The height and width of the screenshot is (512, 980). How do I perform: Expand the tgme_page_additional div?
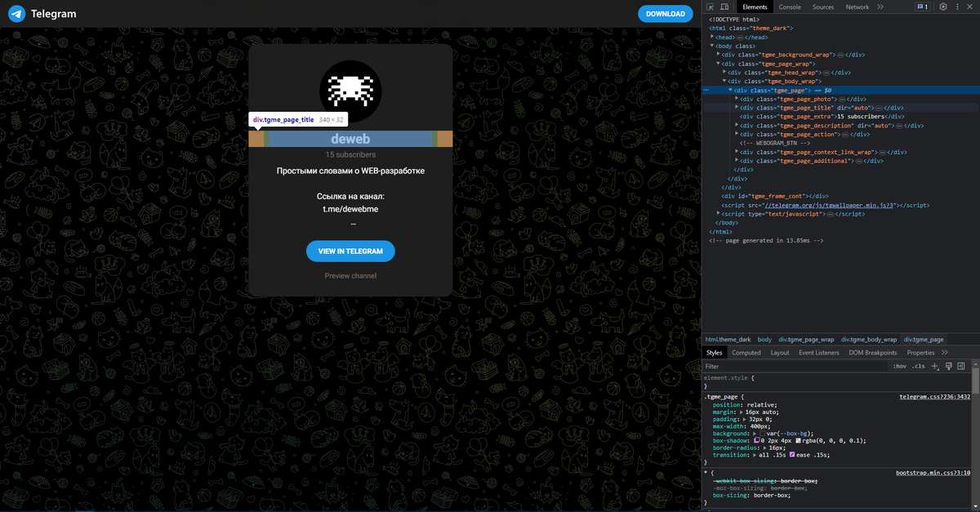click(x=737, y=161)
